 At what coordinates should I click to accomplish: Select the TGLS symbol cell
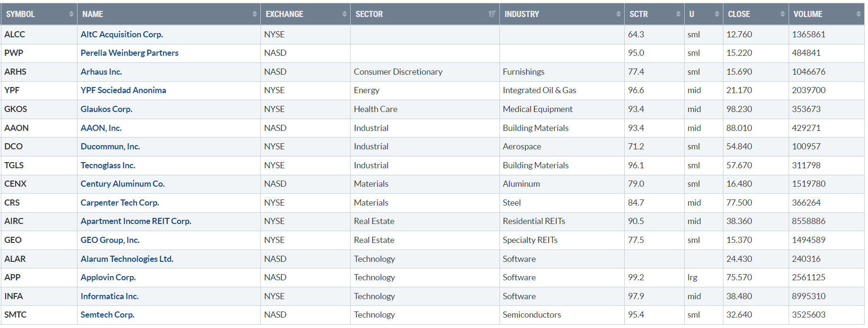pyautogui.click(x=14, y=165)
